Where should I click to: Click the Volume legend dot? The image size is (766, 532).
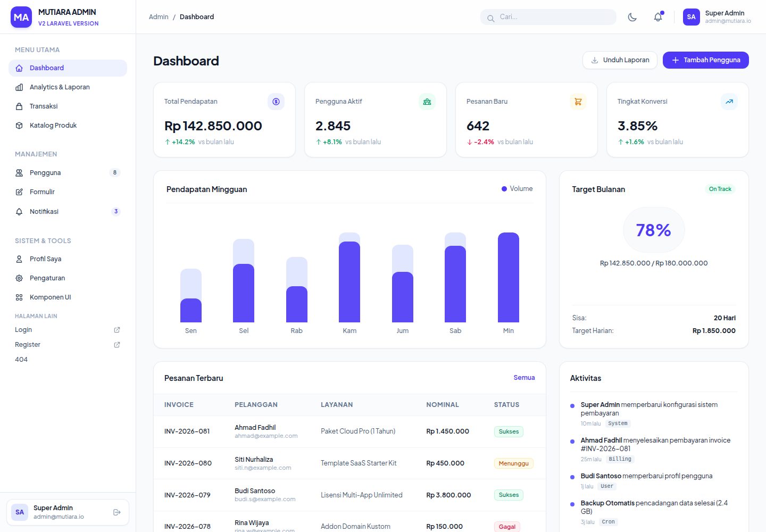504,189
